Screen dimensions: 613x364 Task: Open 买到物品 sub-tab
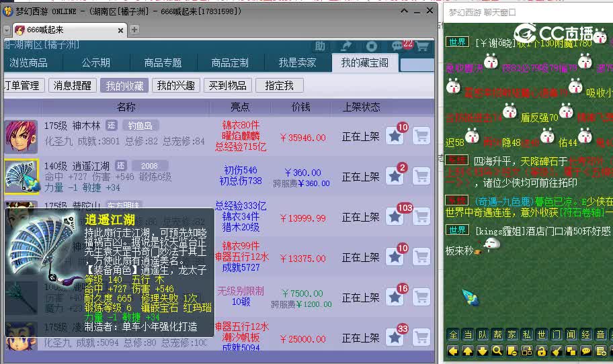[x=228, y=85]
